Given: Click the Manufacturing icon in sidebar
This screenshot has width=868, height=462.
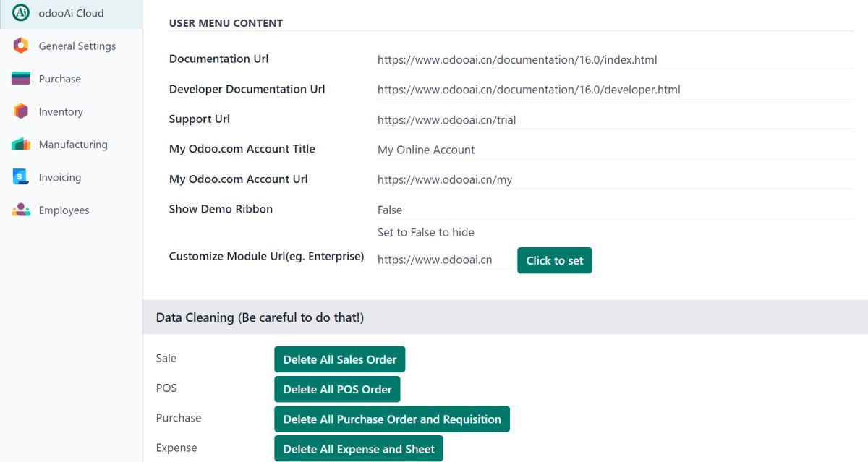Looking at the screenshot, I should [x=21, y=145].
